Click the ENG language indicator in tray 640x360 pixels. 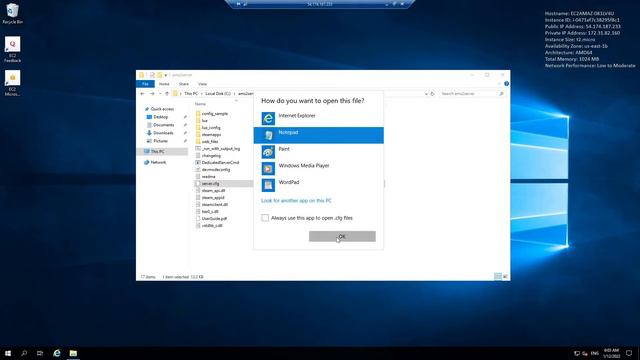[x=595, y=353]
